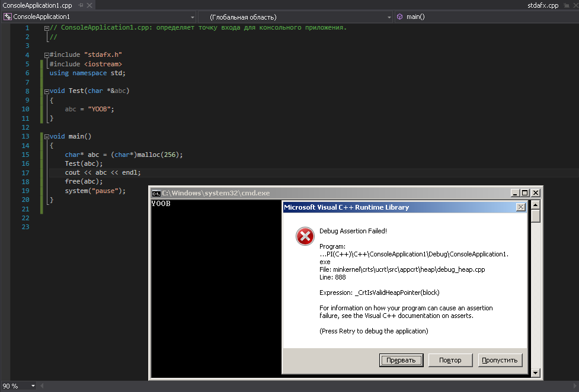Click the editor horizontal scroll left arrow
This screenshot has height=392, width=579.
[41, 386]
